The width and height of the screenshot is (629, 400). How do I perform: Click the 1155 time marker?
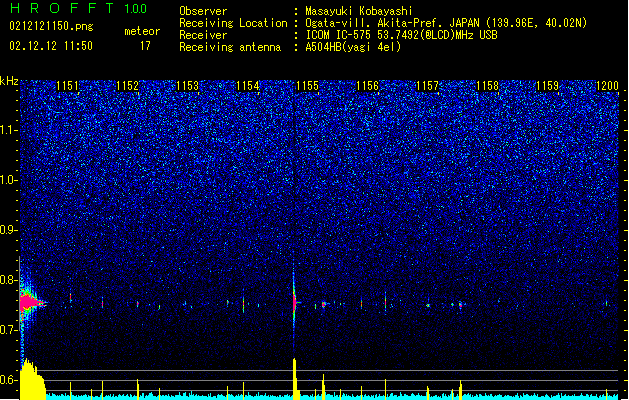tap(307, 86)
